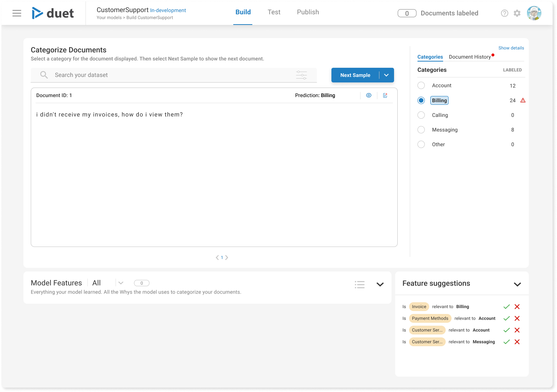Select the Messaging category radio button
Image resolution: width=557 pixels, height=392 pixels.
click(421, 130)
